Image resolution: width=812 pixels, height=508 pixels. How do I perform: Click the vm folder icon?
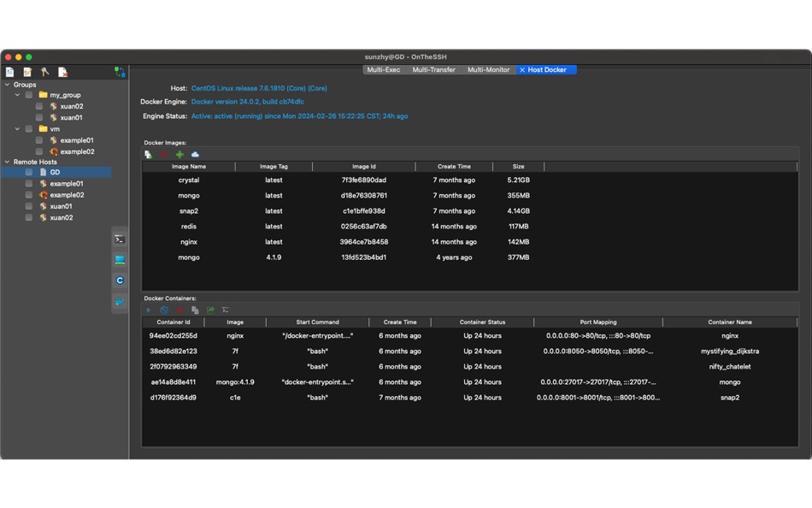[43, 128]
